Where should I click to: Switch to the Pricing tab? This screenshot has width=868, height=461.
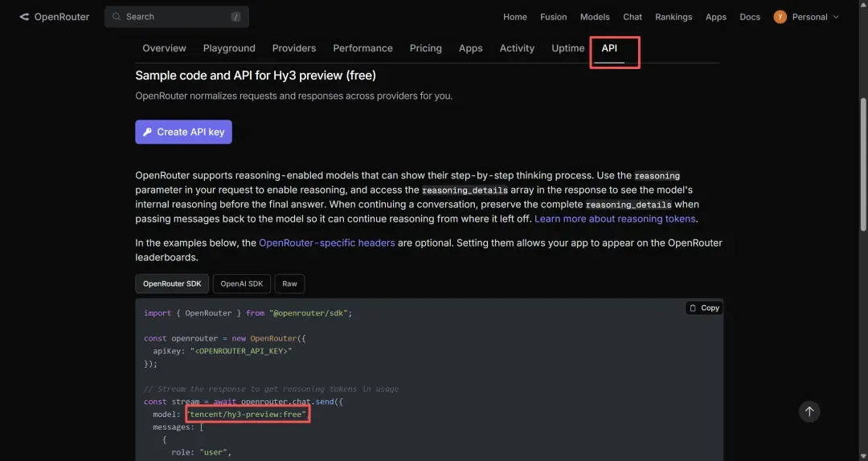tap(426, 48)
